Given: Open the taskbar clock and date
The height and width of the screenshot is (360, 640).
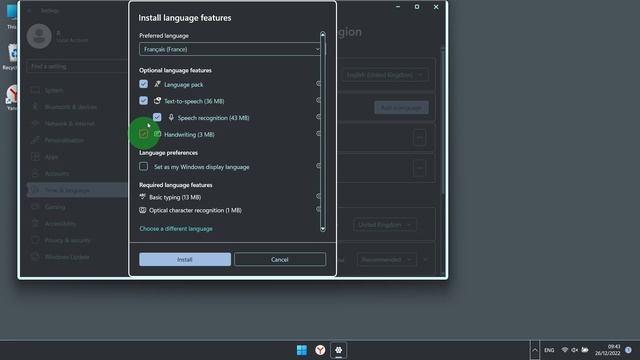Looking at the screenshot, I should [x=607, y=350].
